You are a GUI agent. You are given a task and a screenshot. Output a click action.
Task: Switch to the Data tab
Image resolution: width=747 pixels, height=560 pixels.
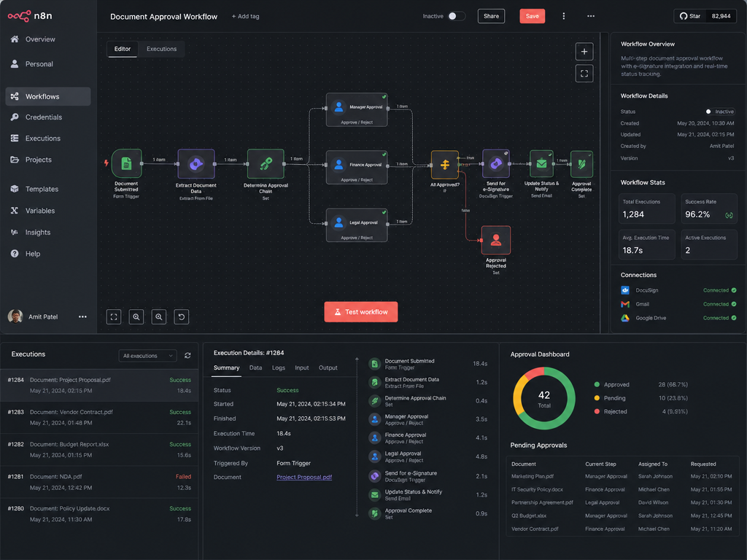(x=255, y=367)
